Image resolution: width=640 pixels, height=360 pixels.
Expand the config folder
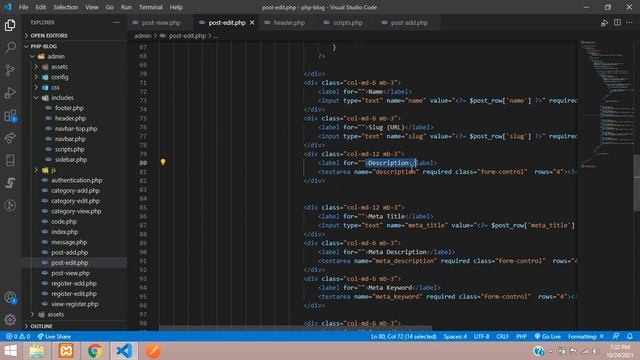[60, 77]
